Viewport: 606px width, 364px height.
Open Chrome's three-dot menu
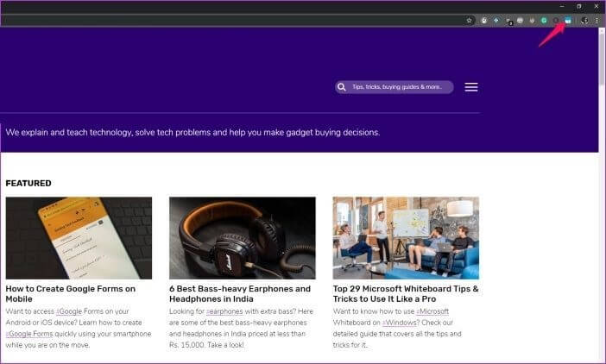point(597,21)
